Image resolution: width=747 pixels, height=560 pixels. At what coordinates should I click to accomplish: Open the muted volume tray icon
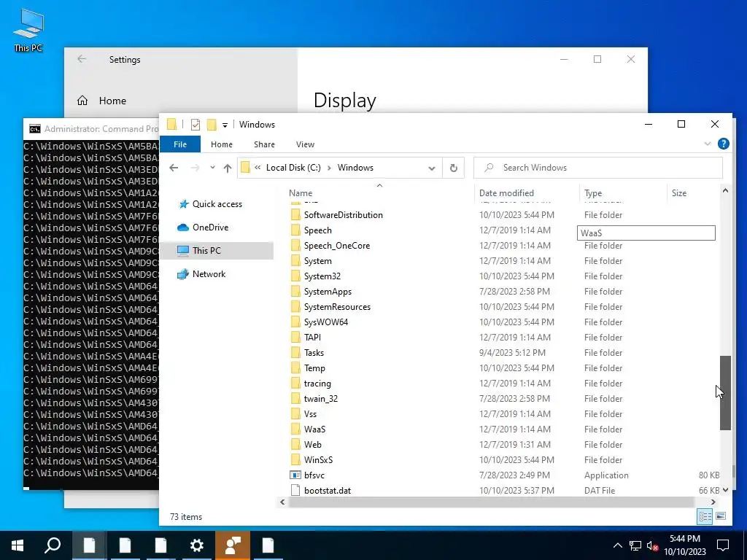pyautogui.click(x=652, y=545)
